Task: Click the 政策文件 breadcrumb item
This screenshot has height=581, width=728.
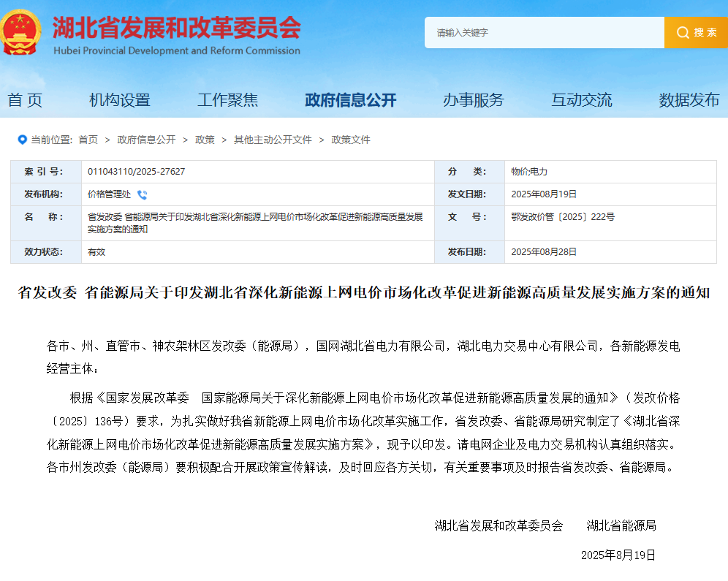Action: coord(351,140)
